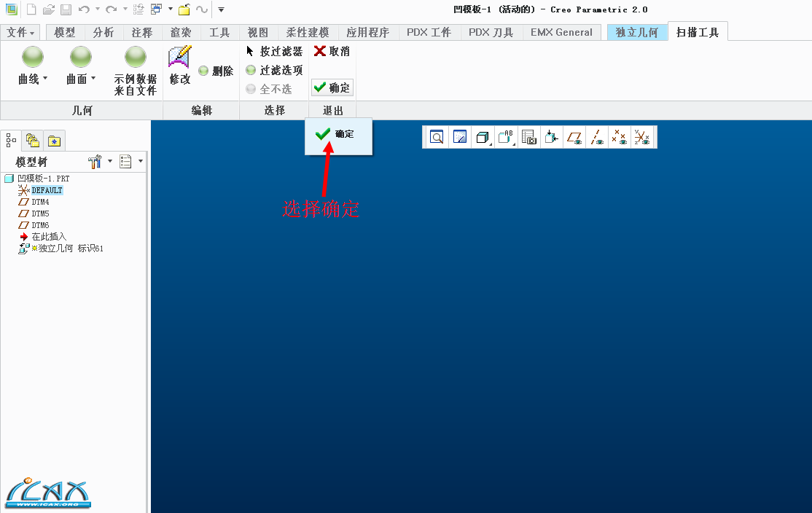
Task: Toggle datum axis display in view toolbar
Action: (597, 137)
